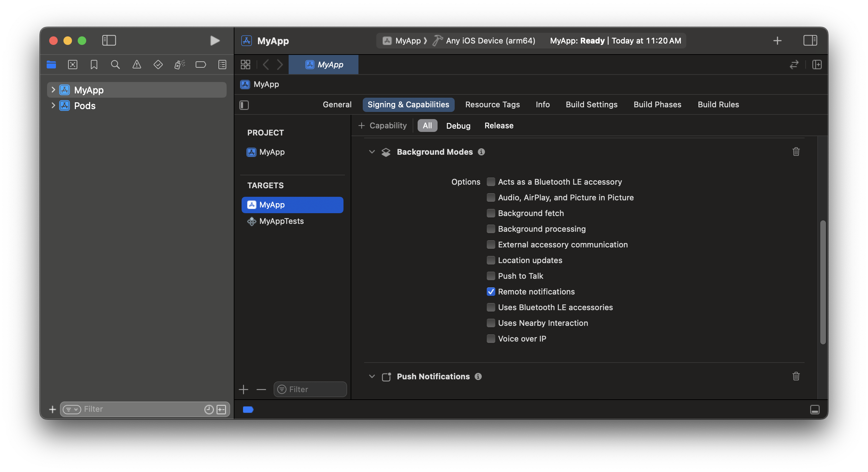868x472 pixels.
Task: Collapse the Push Notifications section
Action: (372, 376)
